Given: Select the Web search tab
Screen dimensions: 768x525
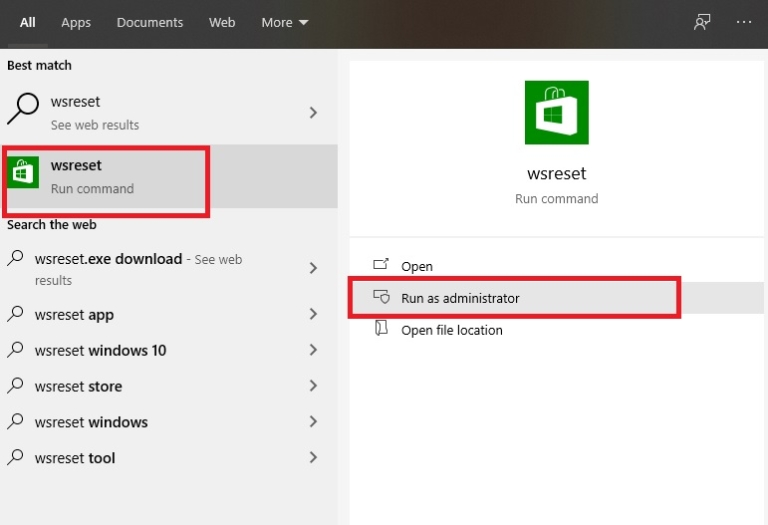Looking at the screenshot, I should point(222,22).
